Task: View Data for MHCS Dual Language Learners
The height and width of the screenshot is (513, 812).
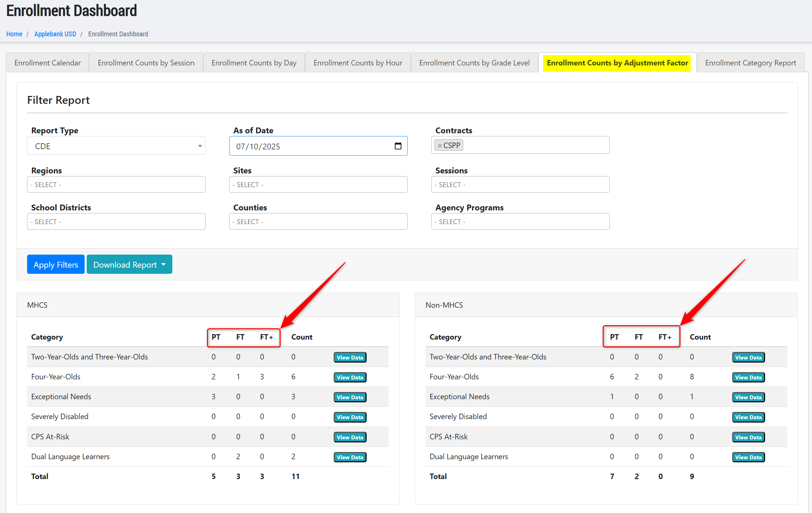Action: [350, 457]
